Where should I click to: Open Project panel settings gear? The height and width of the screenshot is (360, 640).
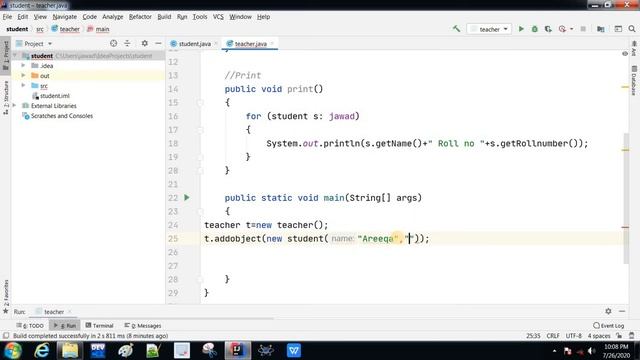[x=144, y=43]
